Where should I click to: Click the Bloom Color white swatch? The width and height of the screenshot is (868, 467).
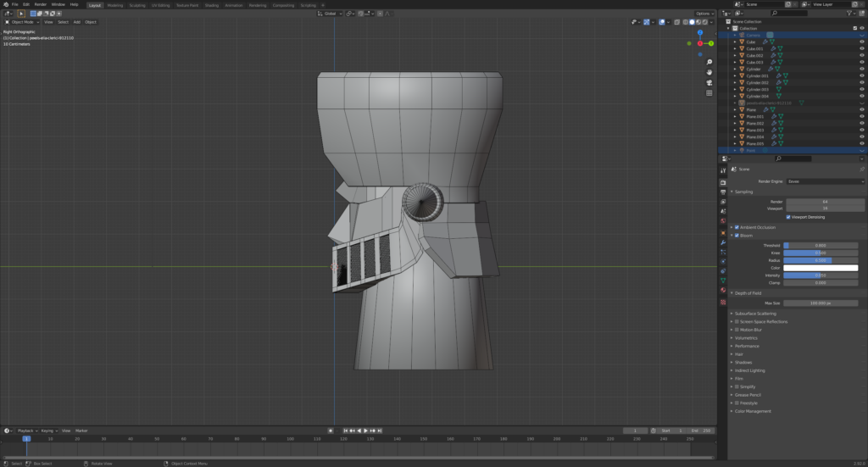(x=820, y=268)
